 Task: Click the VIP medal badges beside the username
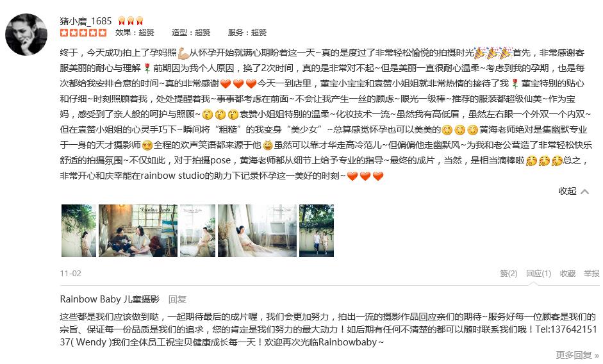(x=131, y=21)
